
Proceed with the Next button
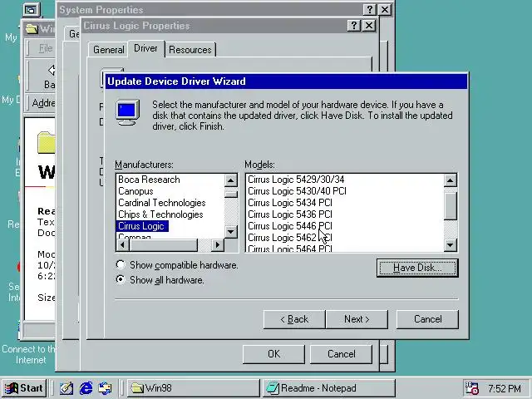(x=357, y=319)
